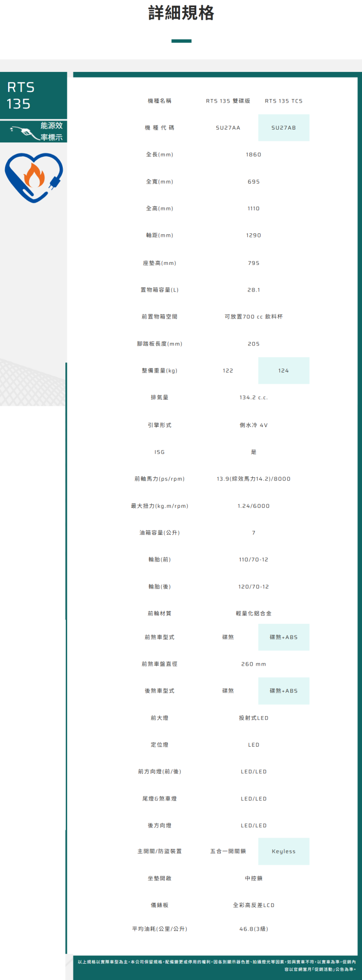Viewport: 362px width, 980px height.
Task: Click the highlighted SU27AB model code
Action: [283, 128]
